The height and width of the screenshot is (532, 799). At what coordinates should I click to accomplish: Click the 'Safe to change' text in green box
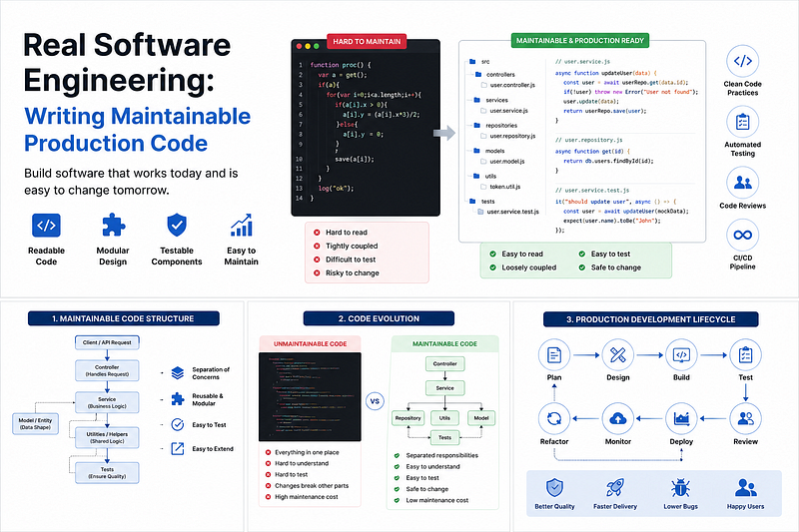[x=616, y=267]
